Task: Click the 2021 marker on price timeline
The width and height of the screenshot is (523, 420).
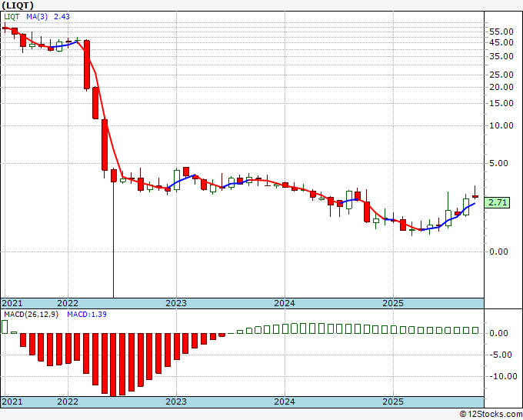Action: pos(12,303)
